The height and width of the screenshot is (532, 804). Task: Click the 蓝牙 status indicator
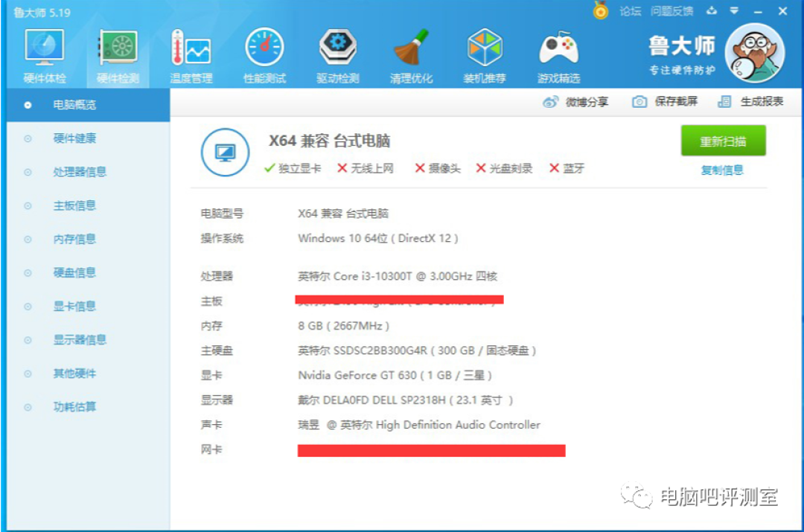click(567, 168)
